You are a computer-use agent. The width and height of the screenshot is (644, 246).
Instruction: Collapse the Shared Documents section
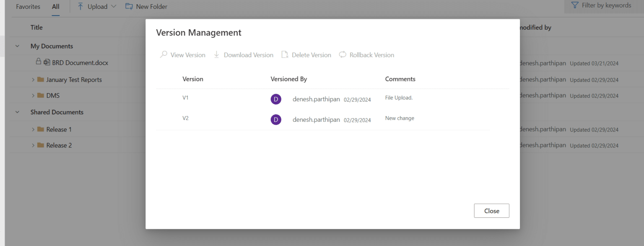pyautogui.click(x=17, y=112)
